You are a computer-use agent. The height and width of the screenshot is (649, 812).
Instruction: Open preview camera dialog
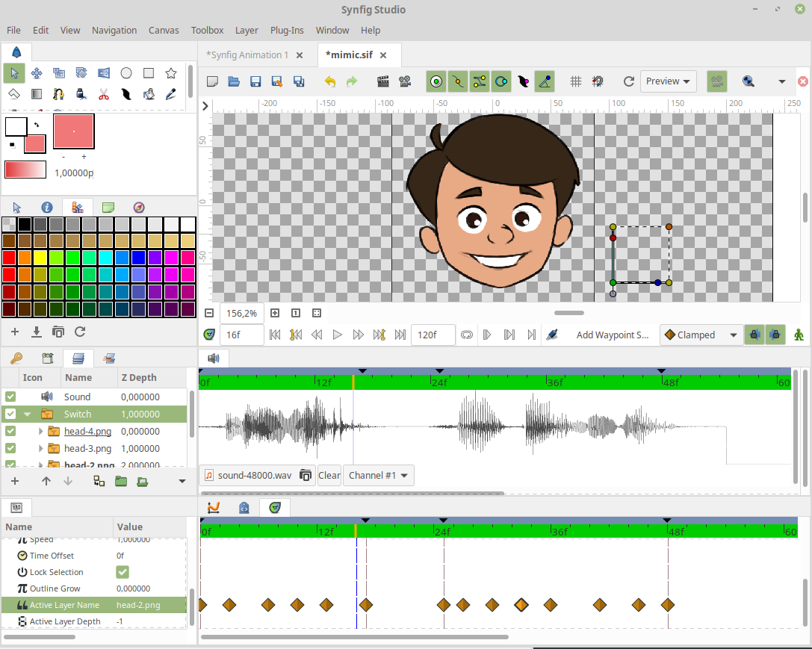point(405,81)
